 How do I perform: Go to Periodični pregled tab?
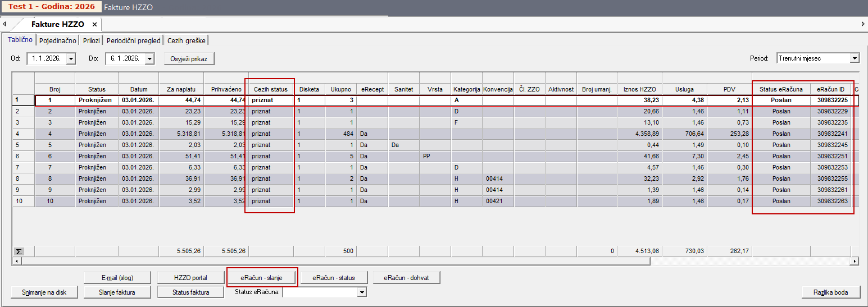[133, 40]
